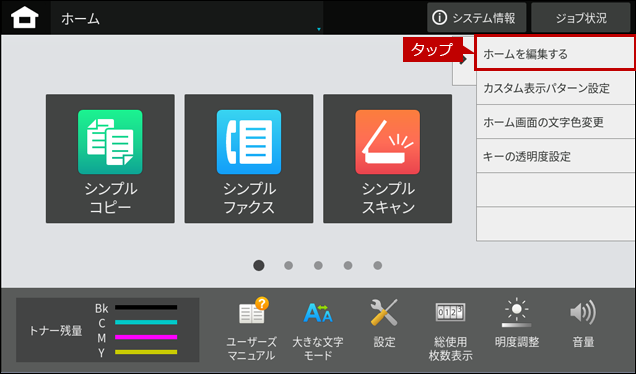The width and height of the screenshot is (636, 374).
Task: Go to third home page dot
Action: (318, 265)
